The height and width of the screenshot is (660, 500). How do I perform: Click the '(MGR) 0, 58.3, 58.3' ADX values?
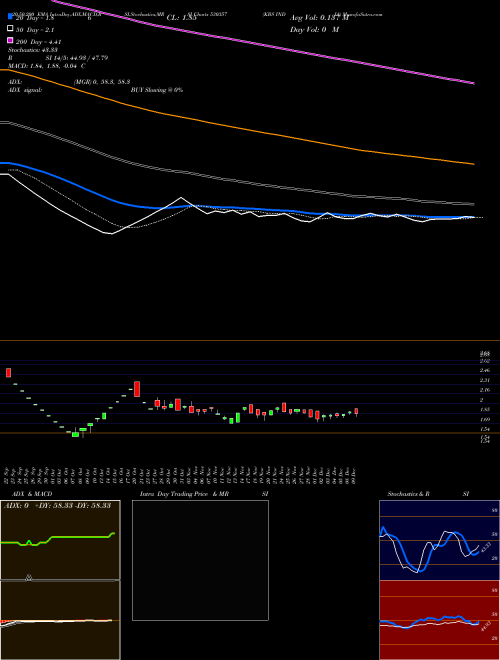[x=102, y=82]
